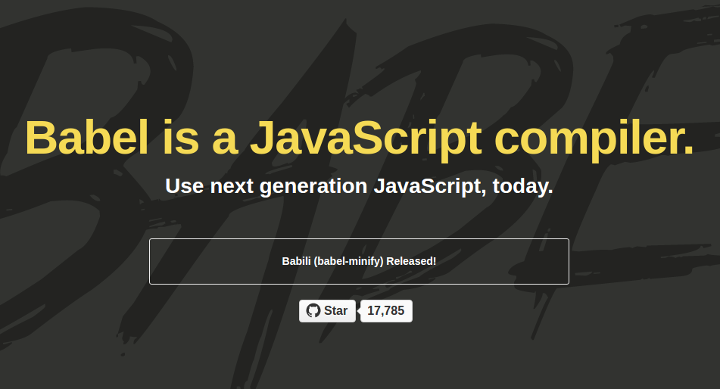The height and width of the screenshot is (389, 720).
Task: Click the GitHub octocat icon
Action: tap(313, 311)
